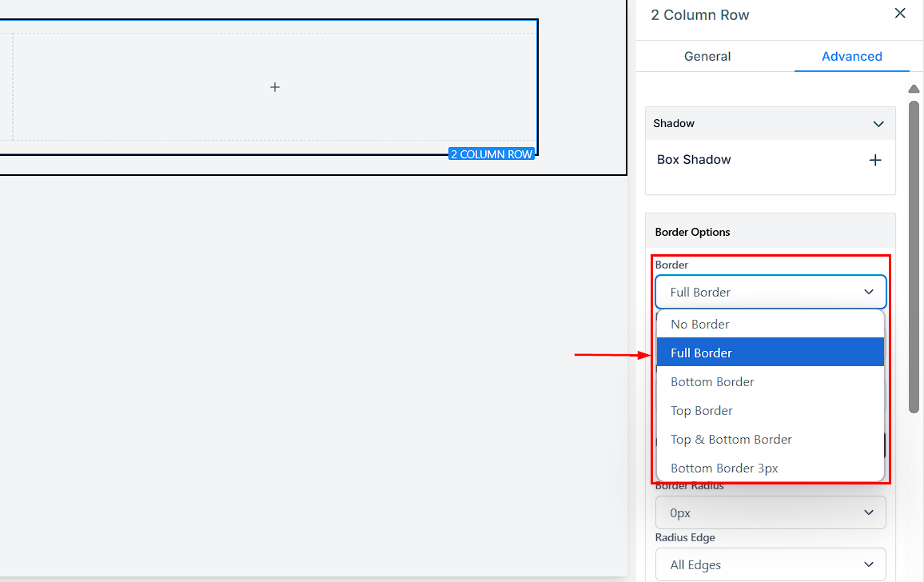Image resolution: width=924 pixels, height=582 pixels.
Task: Click the scrollbar up arrow
Action: point(914,89)
